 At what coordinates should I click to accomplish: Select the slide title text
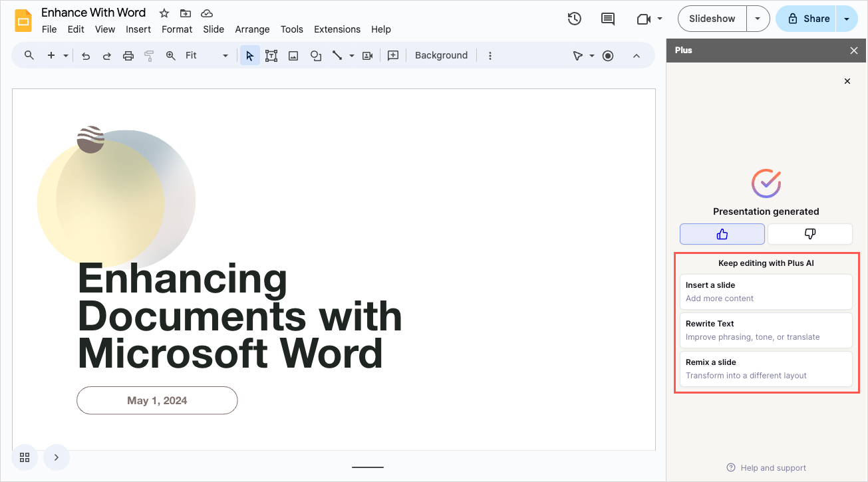pos(240,316)
